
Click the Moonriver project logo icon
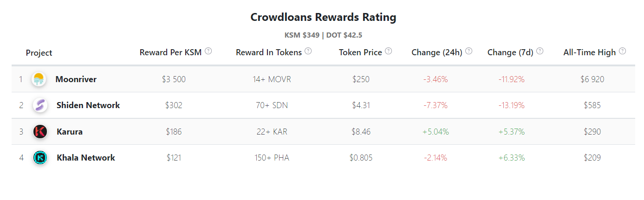(39, 79)
